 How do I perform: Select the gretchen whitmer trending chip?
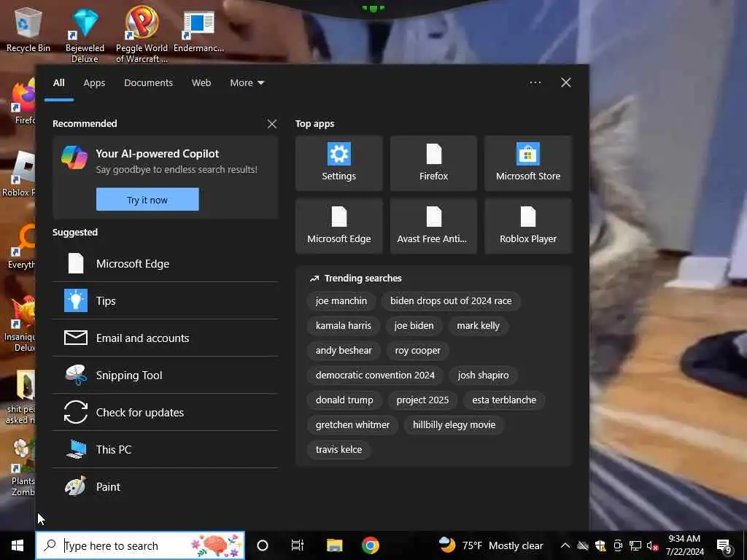pos(352,425)
